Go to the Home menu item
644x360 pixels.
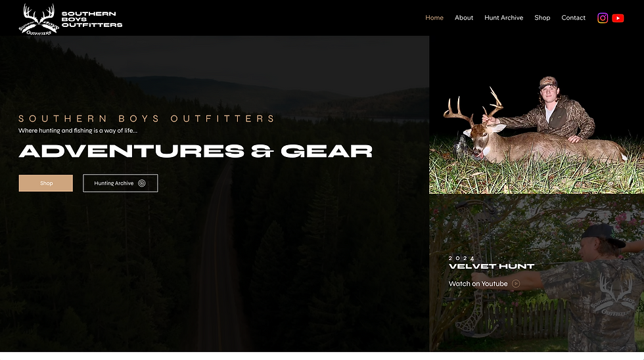click(434, 18)
